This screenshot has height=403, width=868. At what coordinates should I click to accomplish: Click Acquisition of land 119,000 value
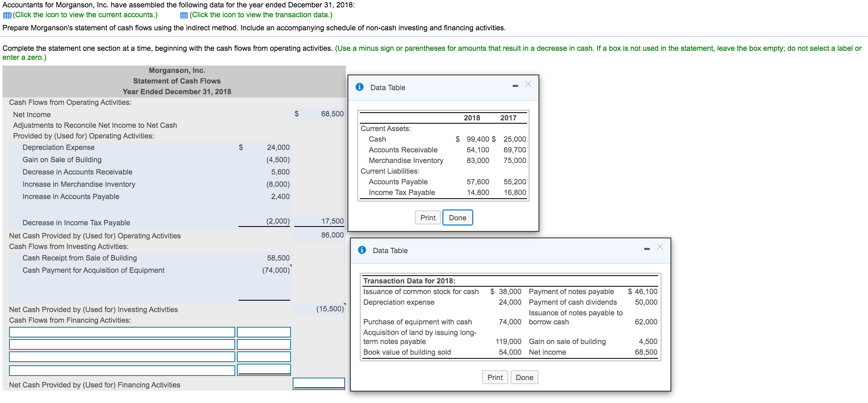[x=509, y=342]
